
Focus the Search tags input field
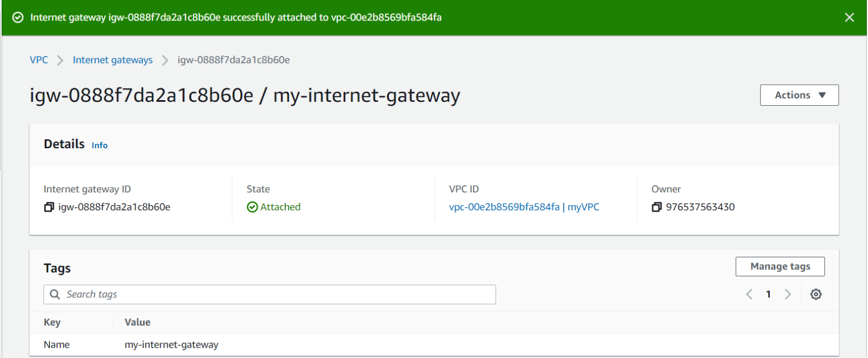point(277,295)
